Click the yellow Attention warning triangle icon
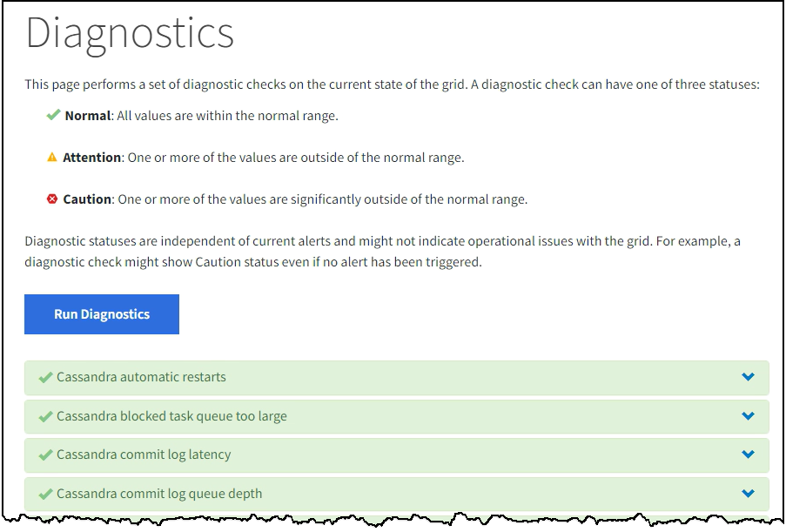This screenshot has width=786, height=532. [52, 158]
